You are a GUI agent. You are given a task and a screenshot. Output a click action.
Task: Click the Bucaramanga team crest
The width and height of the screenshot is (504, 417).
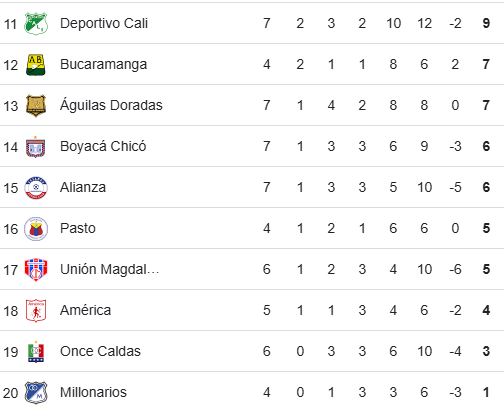click(36, 64)
